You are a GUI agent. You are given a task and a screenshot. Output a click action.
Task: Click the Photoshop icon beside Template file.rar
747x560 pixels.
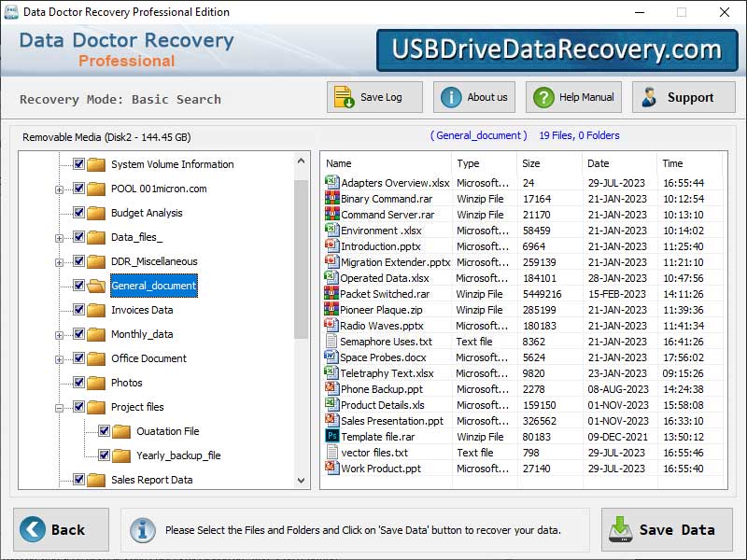pos(334,437)
